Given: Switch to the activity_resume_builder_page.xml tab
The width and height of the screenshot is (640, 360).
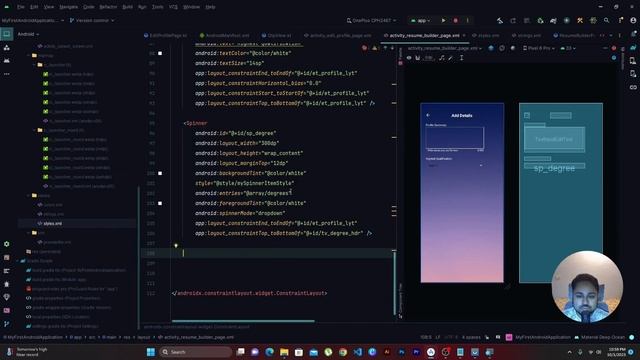Looking at the screenshot, I should (x=424, y=36).
